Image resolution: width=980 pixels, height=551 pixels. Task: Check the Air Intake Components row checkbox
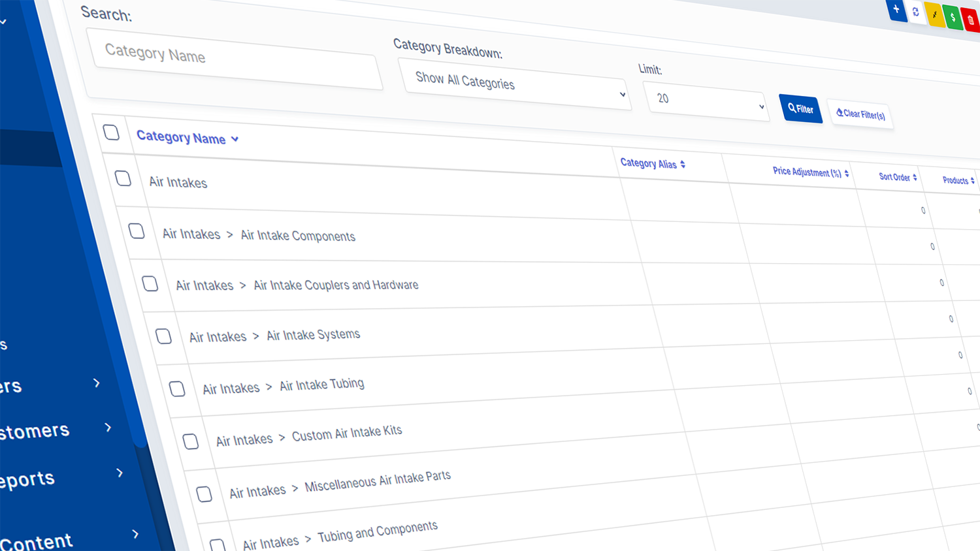[137, 230]
